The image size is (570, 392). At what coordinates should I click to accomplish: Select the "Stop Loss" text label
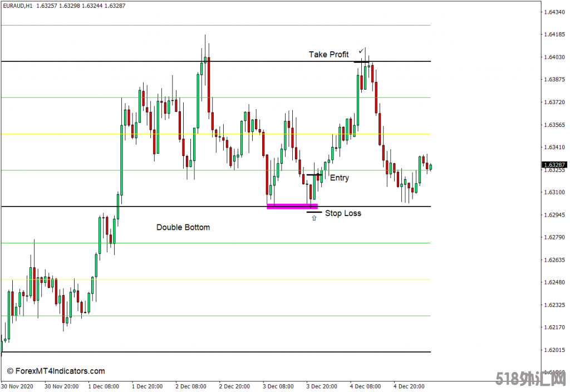click(x=343, y=213)
